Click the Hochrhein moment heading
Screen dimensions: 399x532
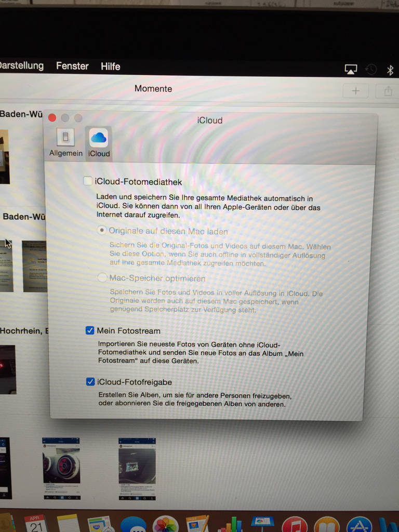pos(24,331)
